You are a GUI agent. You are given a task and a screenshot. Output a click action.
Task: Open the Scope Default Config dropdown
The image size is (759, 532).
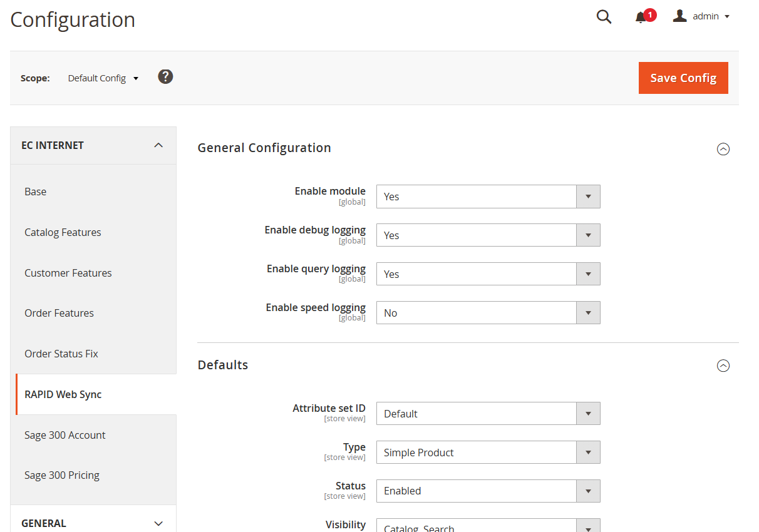[x=103, y=78]
